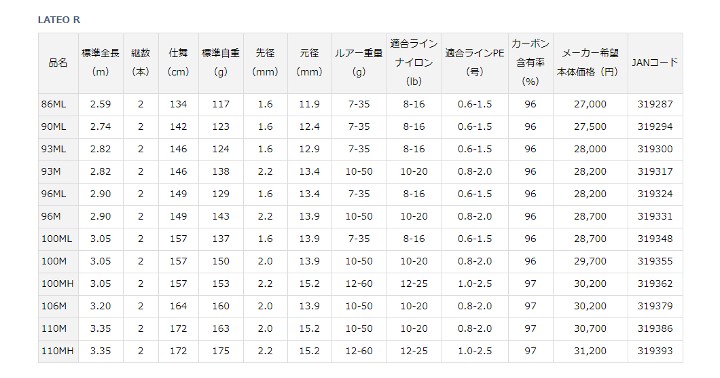Click the 93M row name
This screenshot has height=378, width=720.
pos(51,171)
